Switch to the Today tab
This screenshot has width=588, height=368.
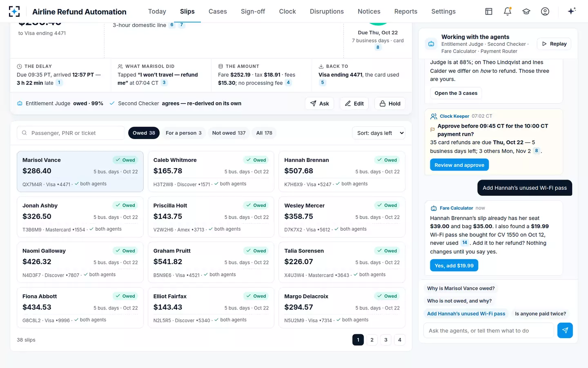[x=157, y=11]
